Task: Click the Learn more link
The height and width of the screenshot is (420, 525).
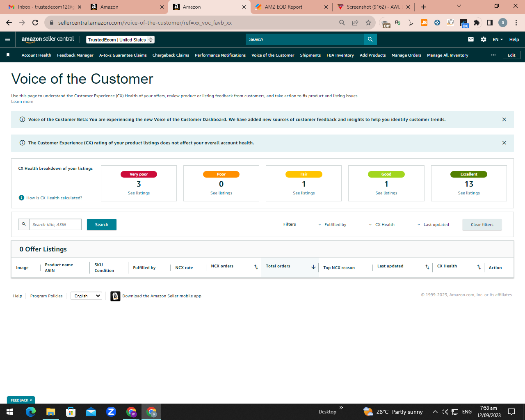Action: click(x=22, y=102)
